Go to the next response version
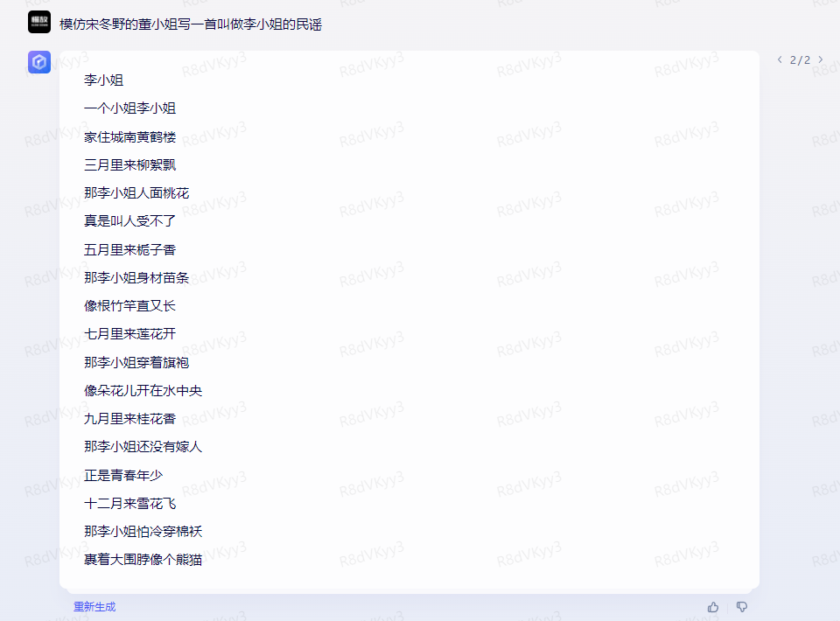The image size is (840, 621). click(x=820, y=59)
